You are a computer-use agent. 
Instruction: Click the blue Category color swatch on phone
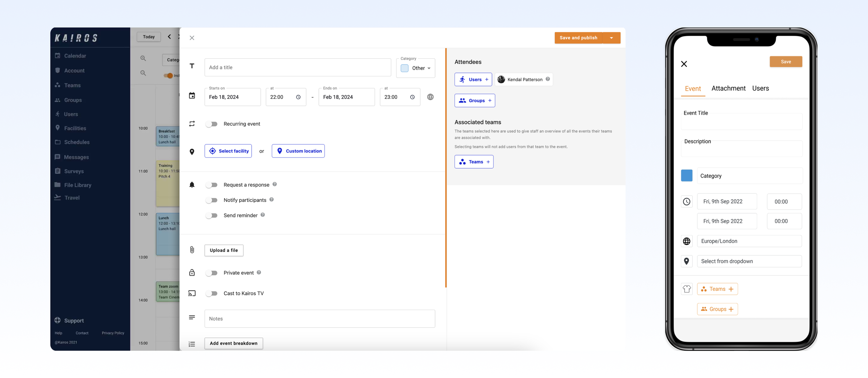point(686,176)
